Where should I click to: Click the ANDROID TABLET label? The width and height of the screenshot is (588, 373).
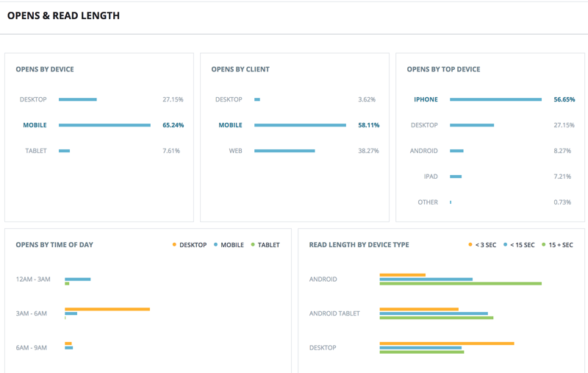pos(334,313)
